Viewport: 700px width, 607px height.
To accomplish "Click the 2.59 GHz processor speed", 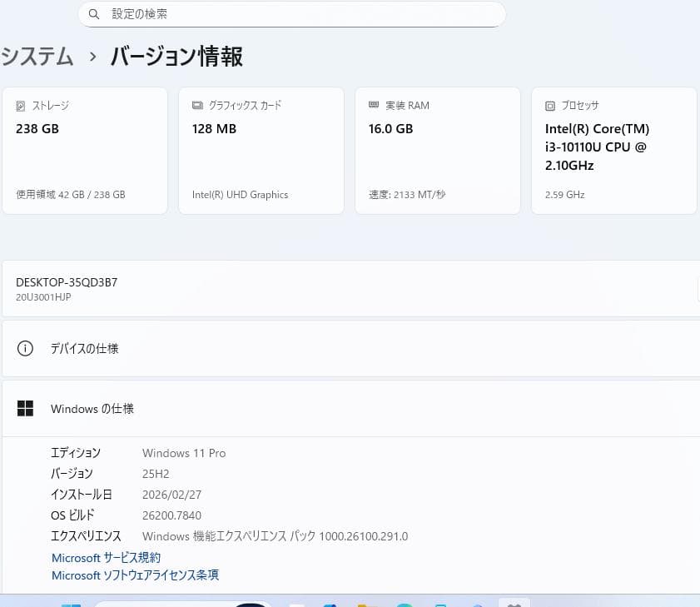I will pyautogui.click(x=564, y=195).
